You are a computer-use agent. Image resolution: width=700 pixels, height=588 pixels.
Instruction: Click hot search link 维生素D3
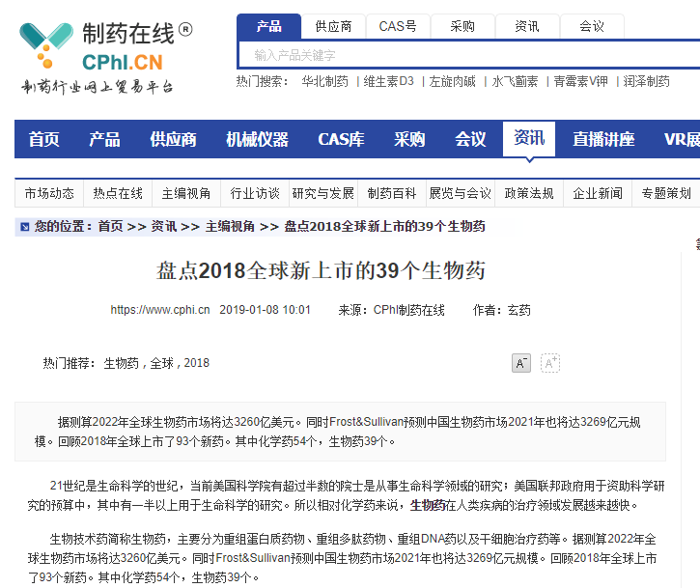388,81
